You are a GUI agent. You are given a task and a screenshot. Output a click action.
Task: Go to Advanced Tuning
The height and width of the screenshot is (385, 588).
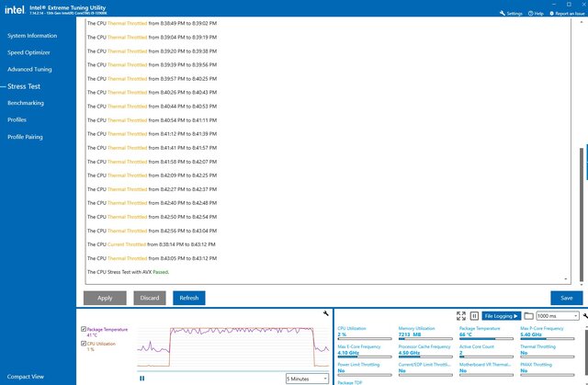29,69
